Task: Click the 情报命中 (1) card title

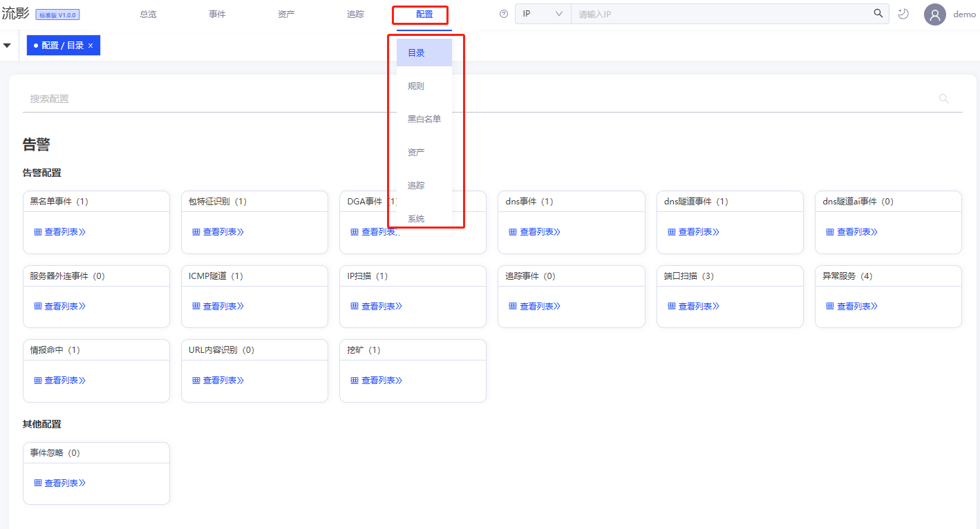Action: [55, 350]
